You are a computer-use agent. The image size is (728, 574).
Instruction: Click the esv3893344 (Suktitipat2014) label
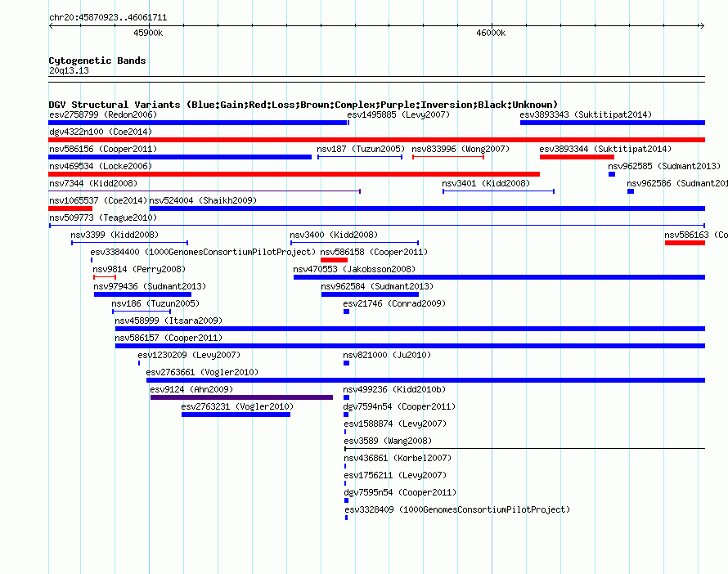pos(605,149)
